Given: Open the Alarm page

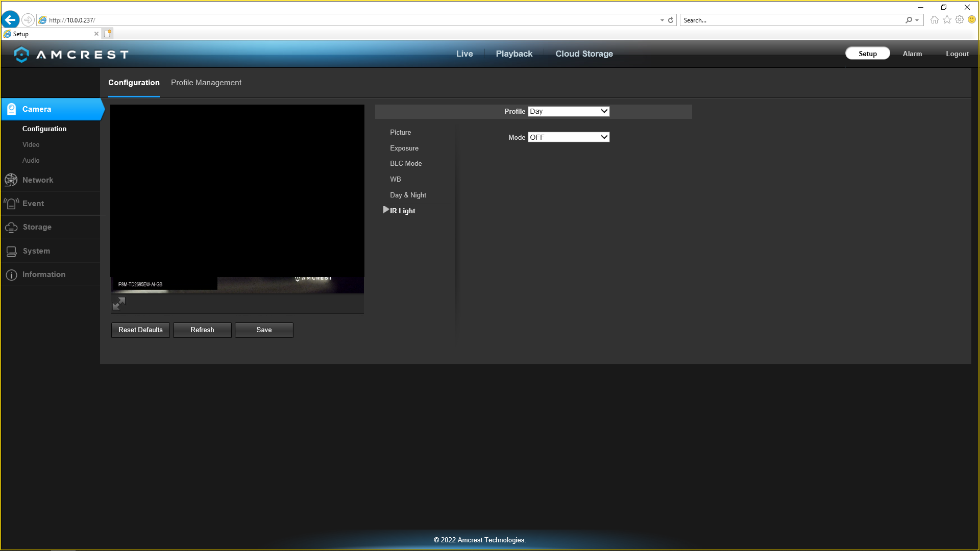Looking at the screenshot, I should point(912,54).
